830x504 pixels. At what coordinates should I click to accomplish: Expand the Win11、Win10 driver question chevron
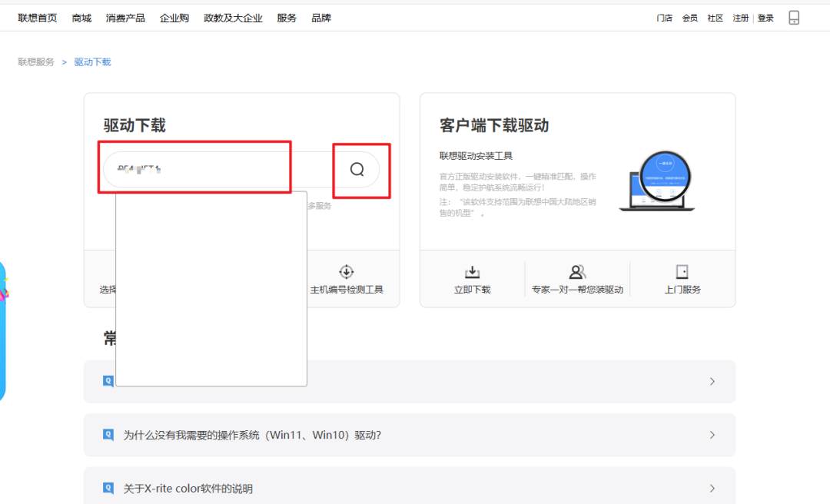[712, 435]
